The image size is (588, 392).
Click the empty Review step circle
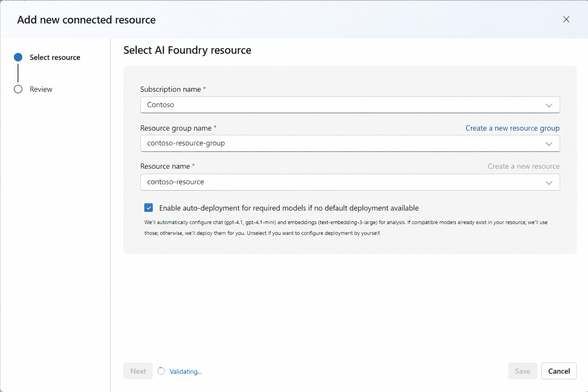point(18,89)
